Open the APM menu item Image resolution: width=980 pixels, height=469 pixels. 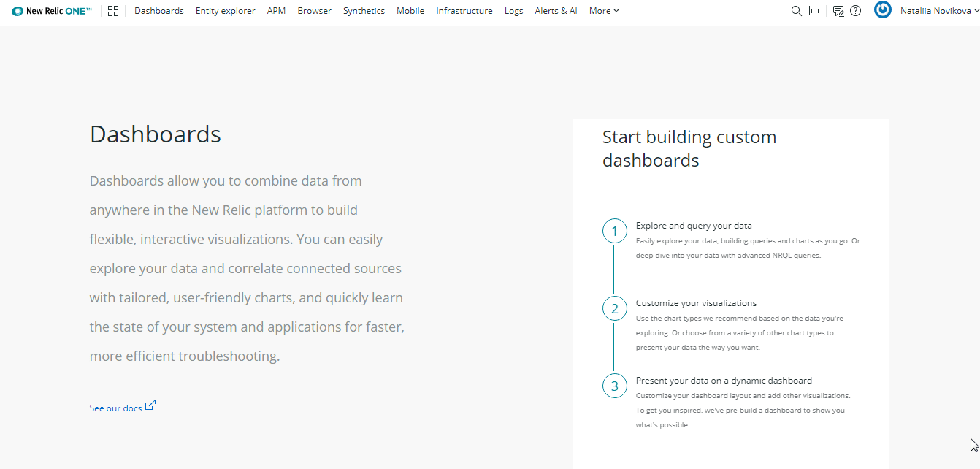276,11
